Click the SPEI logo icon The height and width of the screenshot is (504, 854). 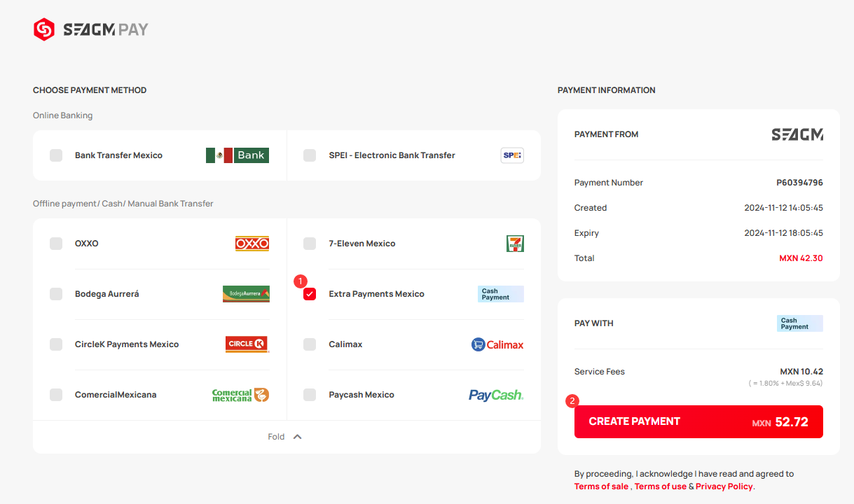pos(512,155)
